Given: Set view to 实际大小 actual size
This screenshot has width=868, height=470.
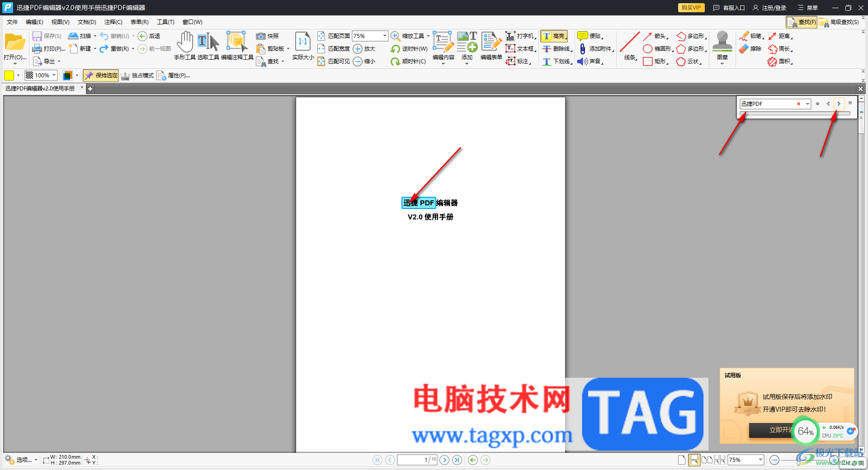Looking at the screenshot, I should point(303,46).
